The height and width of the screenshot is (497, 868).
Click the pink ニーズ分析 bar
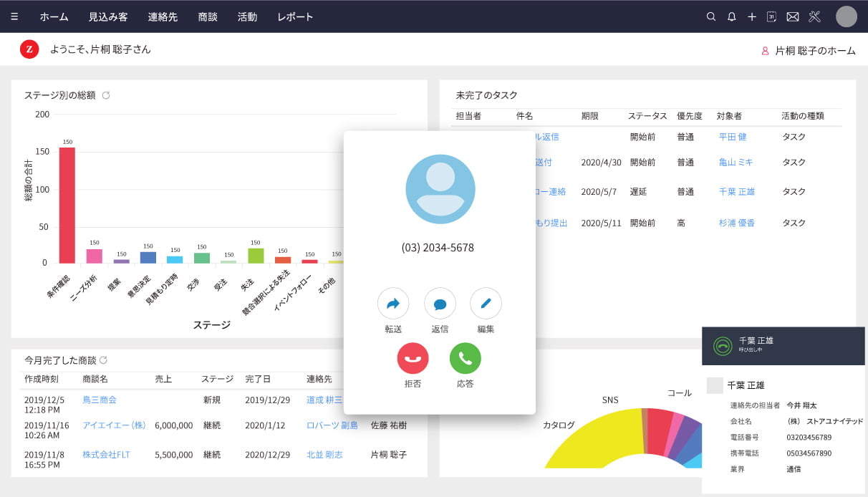pyautogui.click(x=95, y=256)
